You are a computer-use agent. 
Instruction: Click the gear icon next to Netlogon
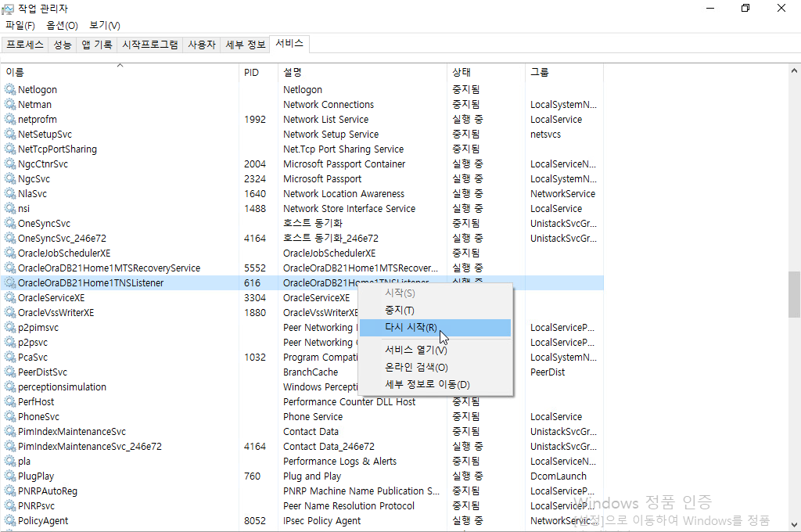[10, 89]
